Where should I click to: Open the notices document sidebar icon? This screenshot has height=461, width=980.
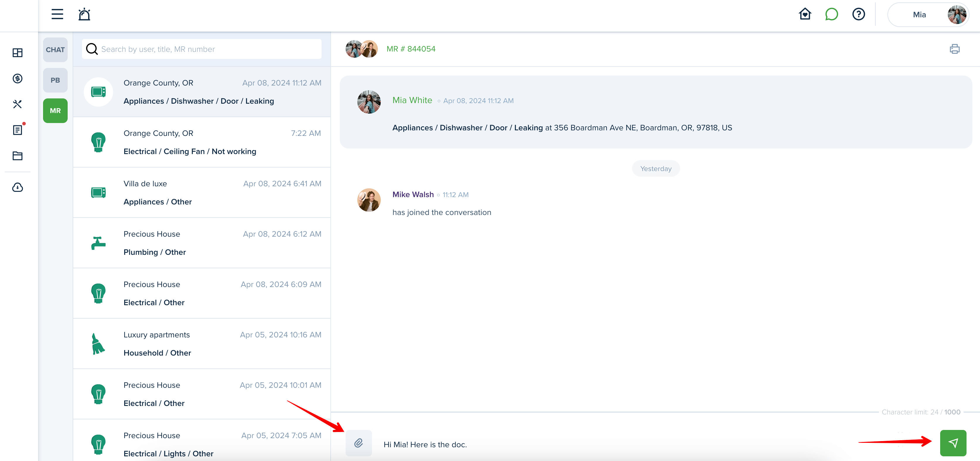pyautogui.click(x=18, y=130)
